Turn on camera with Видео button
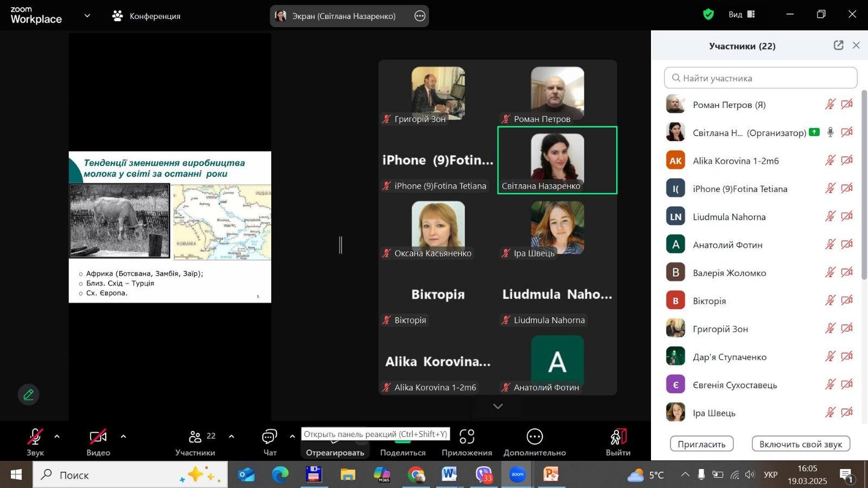This screenshot has height=488, width=868. (98, 437)
